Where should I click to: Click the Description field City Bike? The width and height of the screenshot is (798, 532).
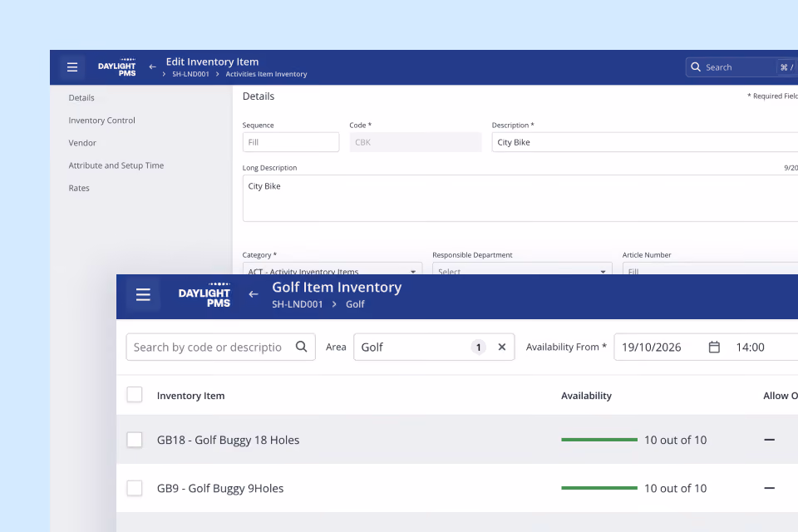[645, 142]
